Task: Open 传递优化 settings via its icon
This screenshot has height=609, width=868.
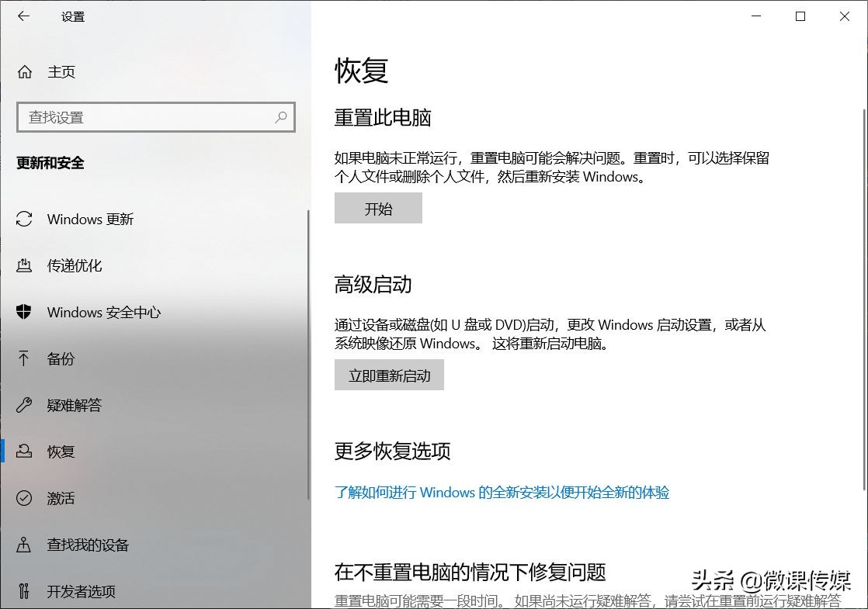Action: (x=23, y=266)
